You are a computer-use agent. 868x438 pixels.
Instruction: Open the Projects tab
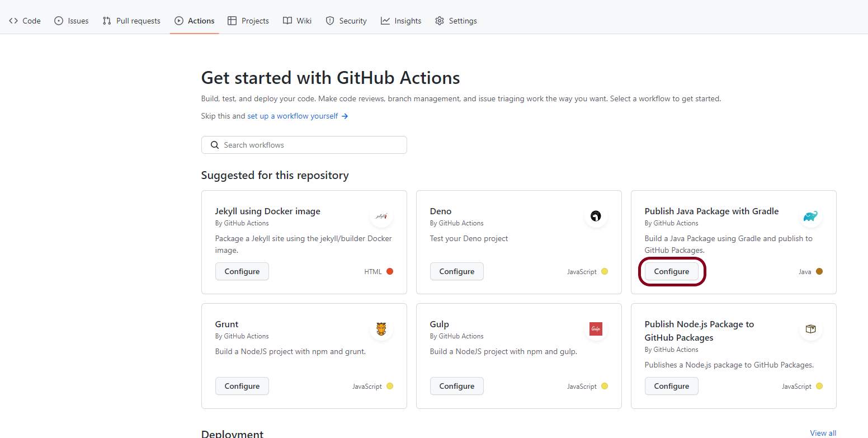coord(248,21)
